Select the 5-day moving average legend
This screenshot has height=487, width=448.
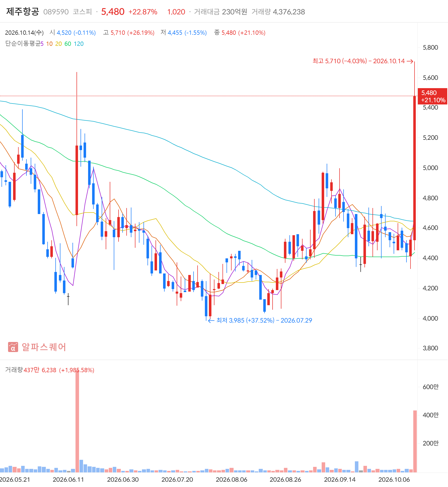(x=42, y=44)
